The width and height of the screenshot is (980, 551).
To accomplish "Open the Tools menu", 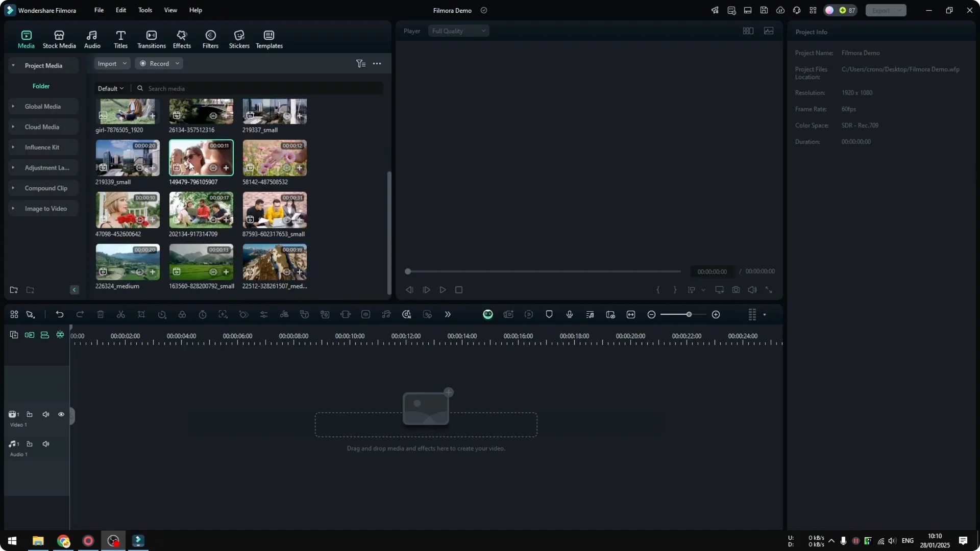I will coord(144,10).
